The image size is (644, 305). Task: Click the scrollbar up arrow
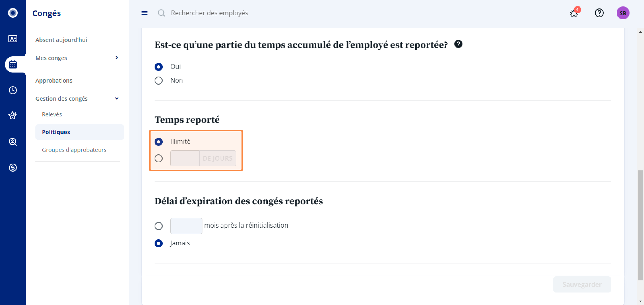(x=640, y=32)
